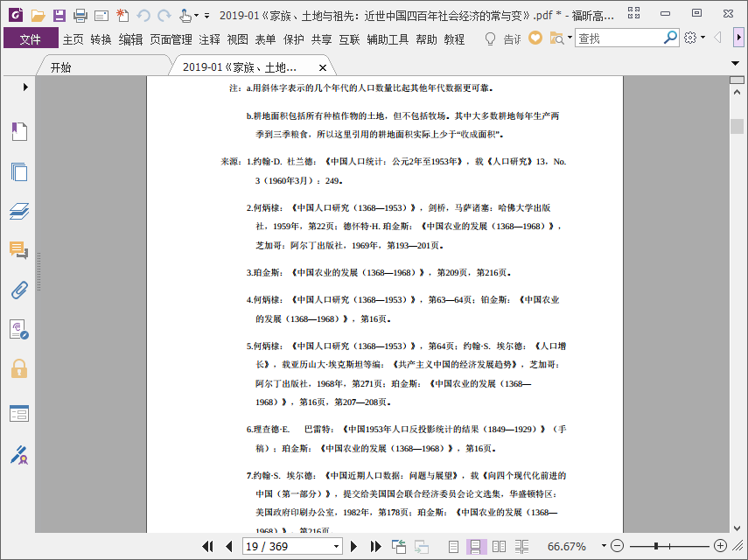Click the zoom out minus button

(x=617, y=546)
